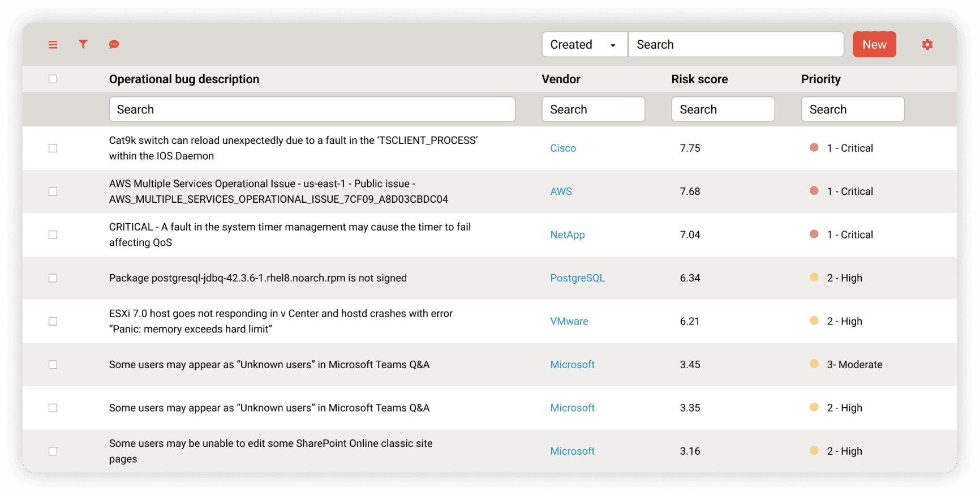The width and height of the screenshot is (980, 495).
Task: Check the 3.45 risk score row checkbox
Action: (53, 365)
